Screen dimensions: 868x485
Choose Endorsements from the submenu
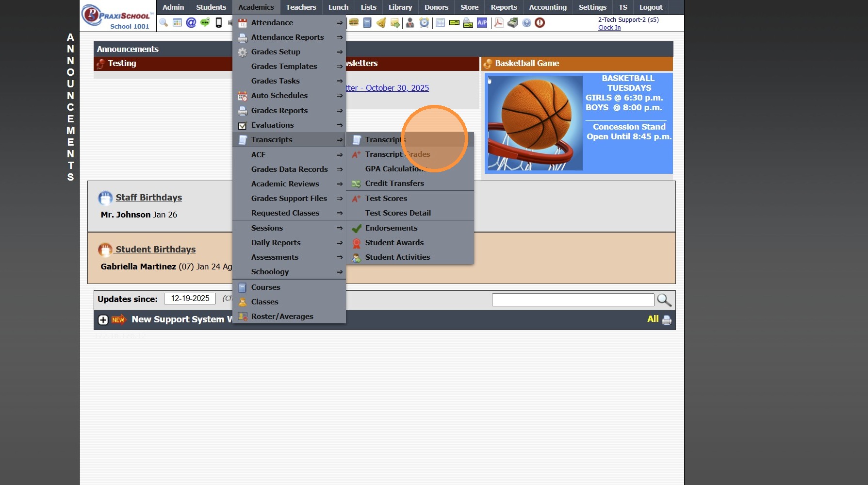[410, 228]
